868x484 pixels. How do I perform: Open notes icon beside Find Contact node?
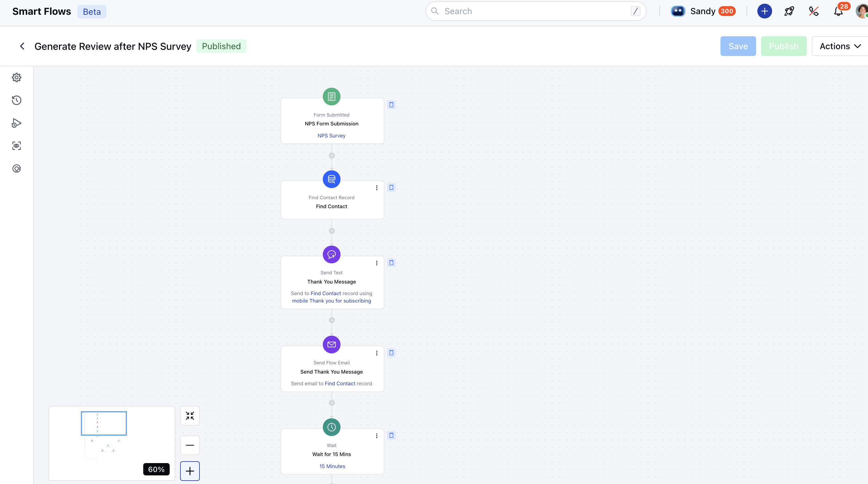click(x=391, y=187)
